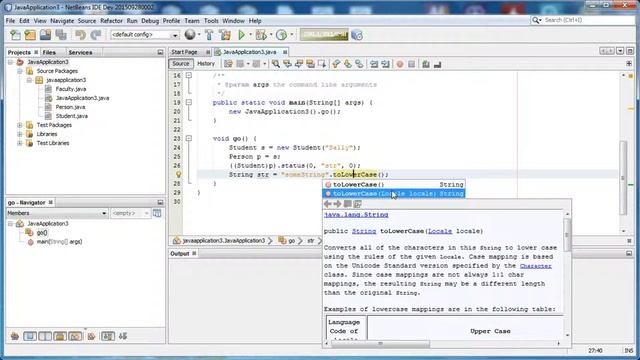Select main(String[] args) in Navigator

click(59, 242)
